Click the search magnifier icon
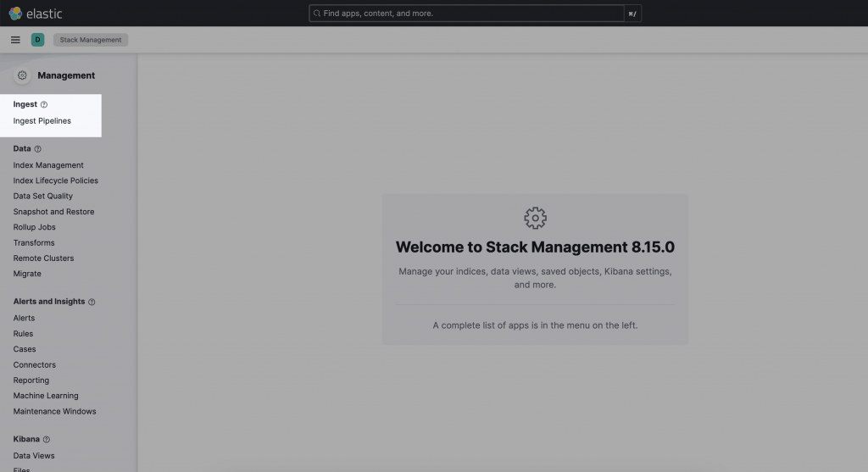868x472 pixels. (317, 14)
